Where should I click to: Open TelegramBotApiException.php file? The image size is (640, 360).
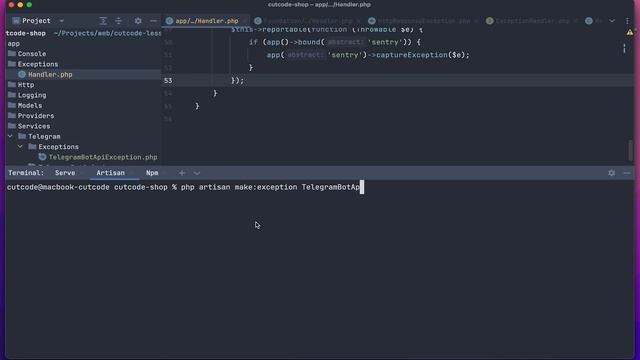point(102,157)
